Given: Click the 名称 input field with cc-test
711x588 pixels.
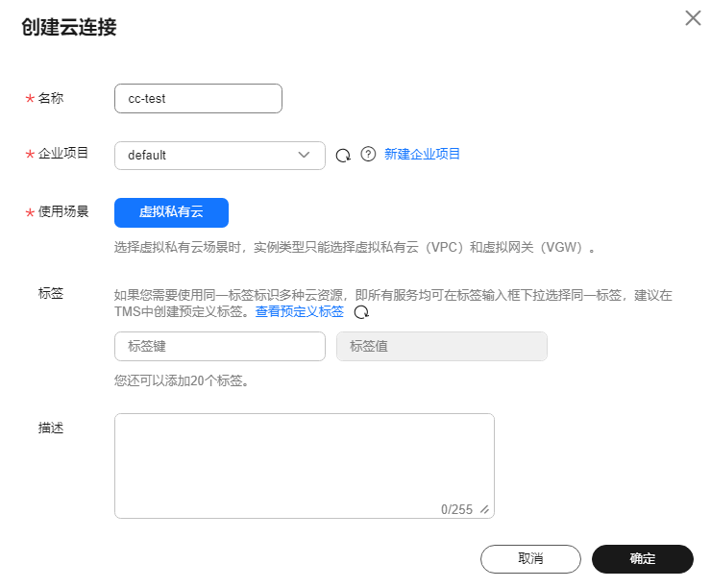Looking at the screenshot, I should (198, 98).
